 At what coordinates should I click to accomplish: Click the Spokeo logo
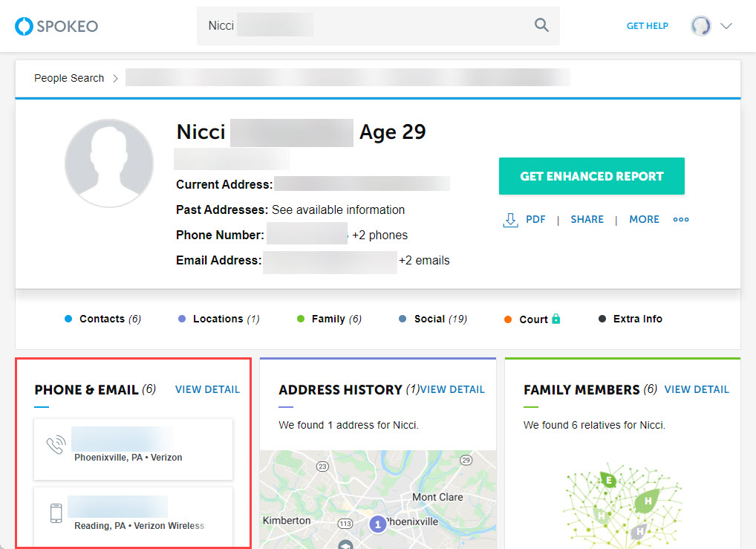click(56, 26)
